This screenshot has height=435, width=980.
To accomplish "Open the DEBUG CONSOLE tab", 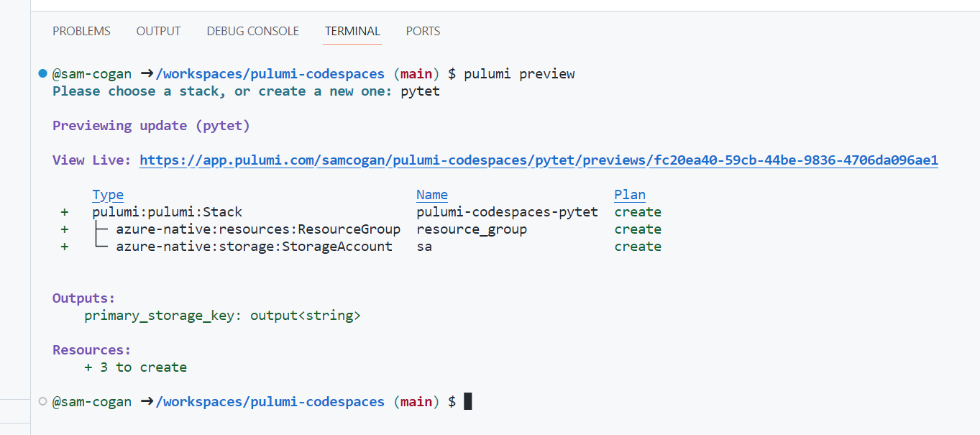I will tap(252, 31).
